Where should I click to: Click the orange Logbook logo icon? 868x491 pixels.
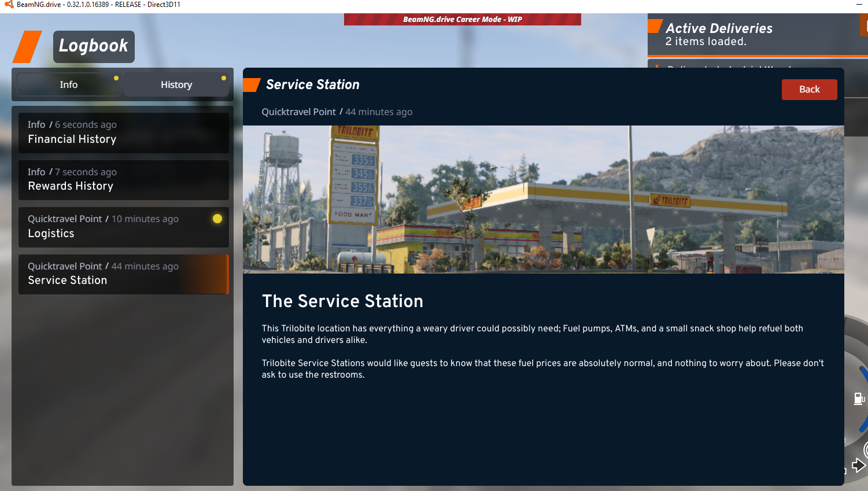tap(27, 47)
